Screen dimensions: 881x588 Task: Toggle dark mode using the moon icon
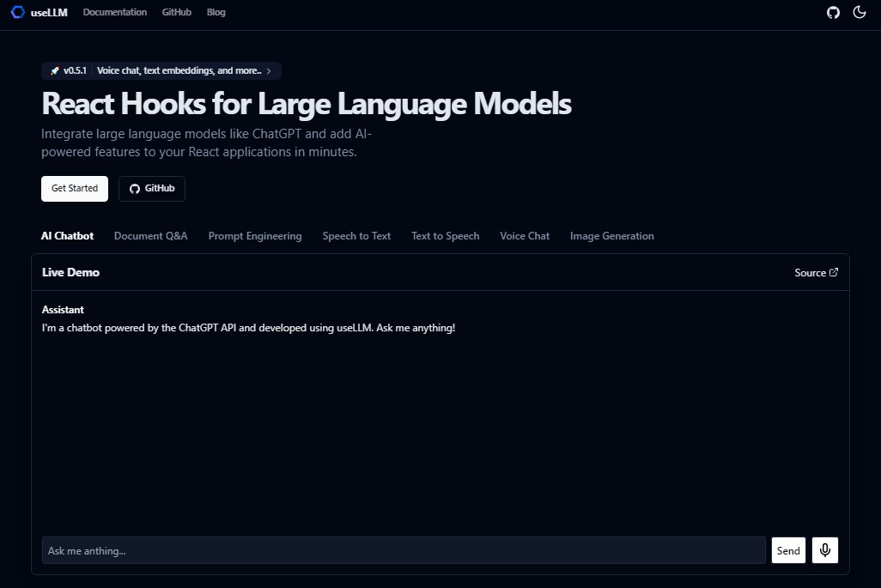pos(860,12)
